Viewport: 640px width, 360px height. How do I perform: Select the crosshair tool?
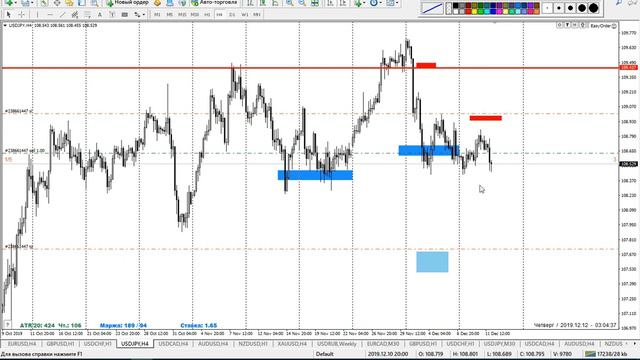(22, 15)
